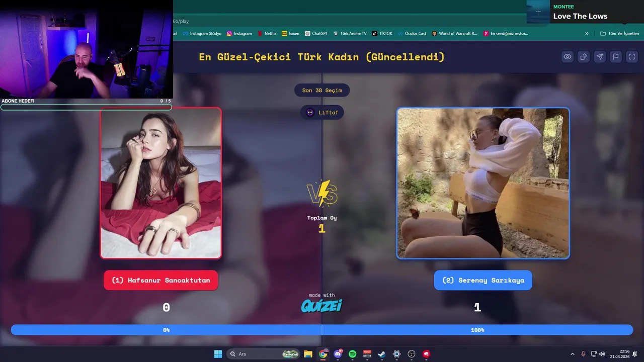Image resolution: width=644 pixels, height=362 pixels.
Task: Open the red fist app in taskbar
Action: coord(426,354)
